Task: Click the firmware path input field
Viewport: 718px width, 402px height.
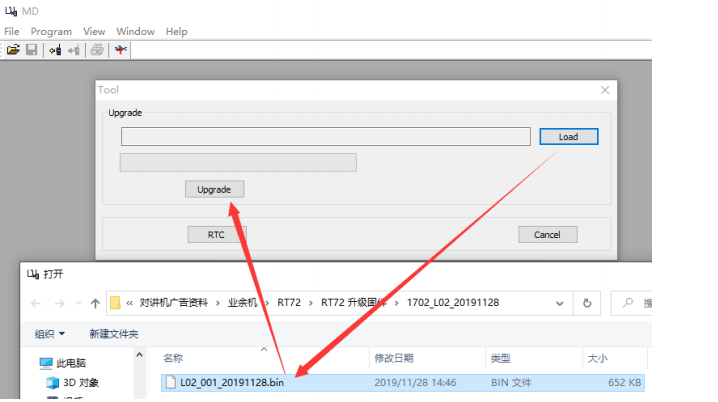Action: click(x=325, y=137)
